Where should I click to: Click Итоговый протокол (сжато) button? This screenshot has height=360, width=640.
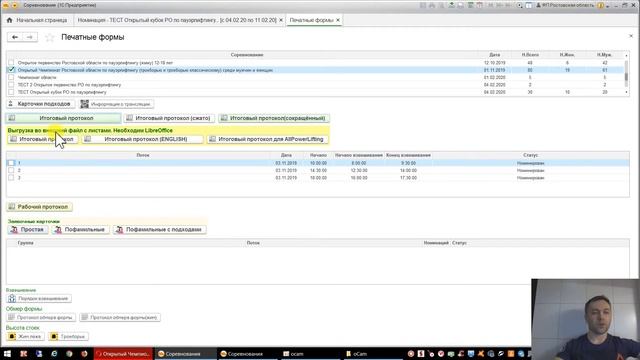pos(169,118)
